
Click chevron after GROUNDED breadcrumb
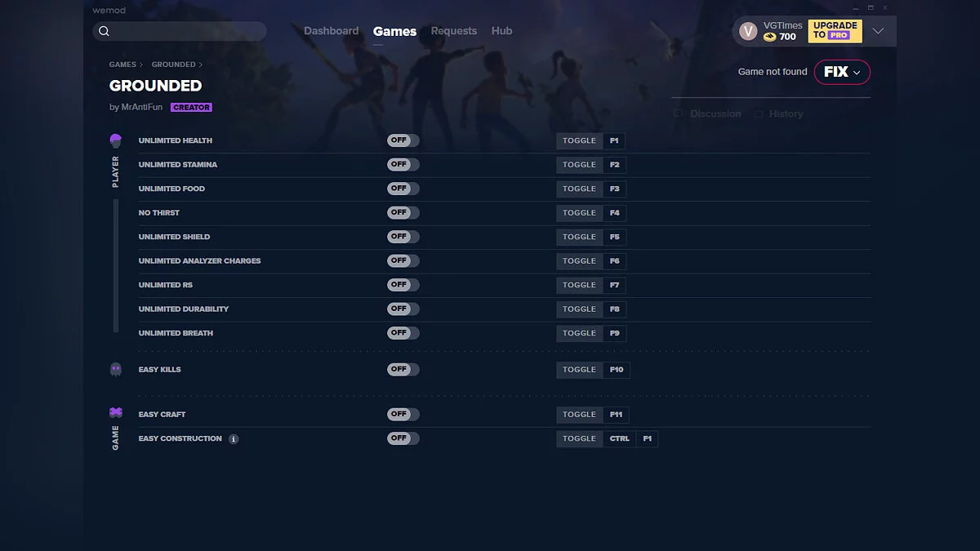tap(201, 64)
